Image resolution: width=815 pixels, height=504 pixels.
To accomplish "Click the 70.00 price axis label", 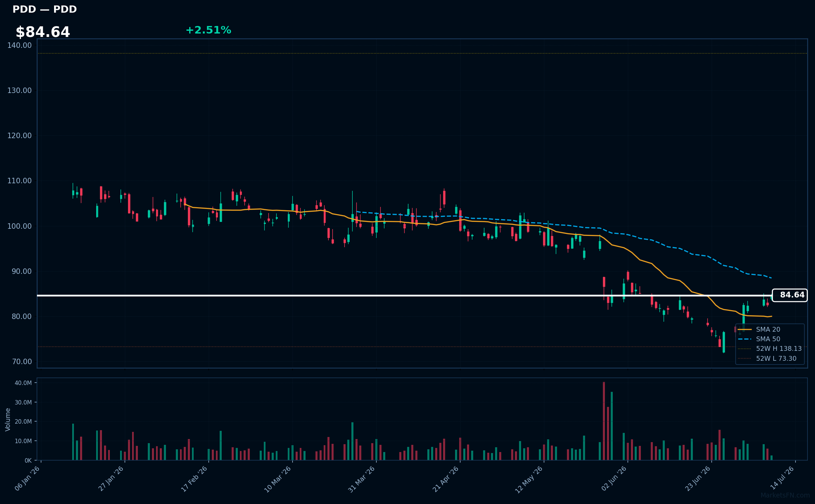I will click(x=22, y=361).
